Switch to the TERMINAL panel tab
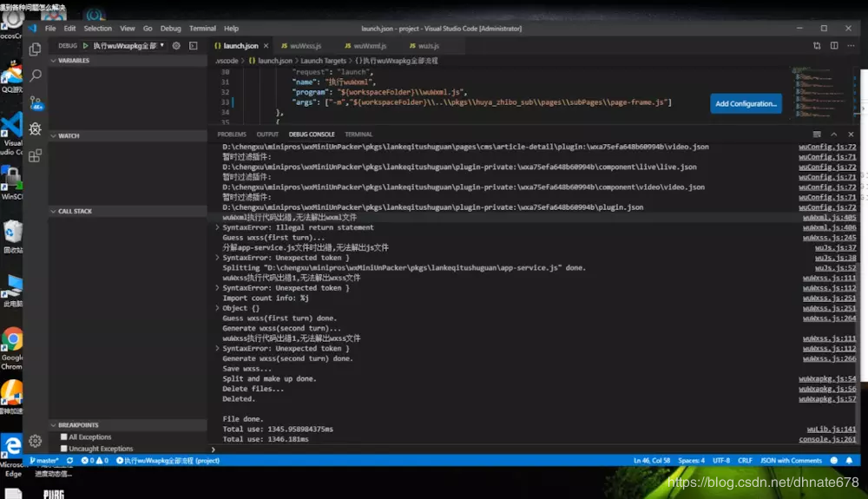 pyautogui.click(x=358, y=135)
